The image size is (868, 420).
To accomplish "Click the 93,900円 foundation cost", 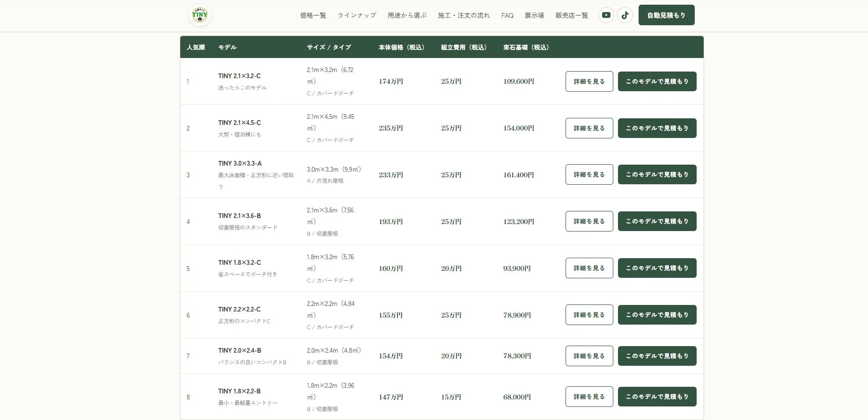I will [517, 268].
